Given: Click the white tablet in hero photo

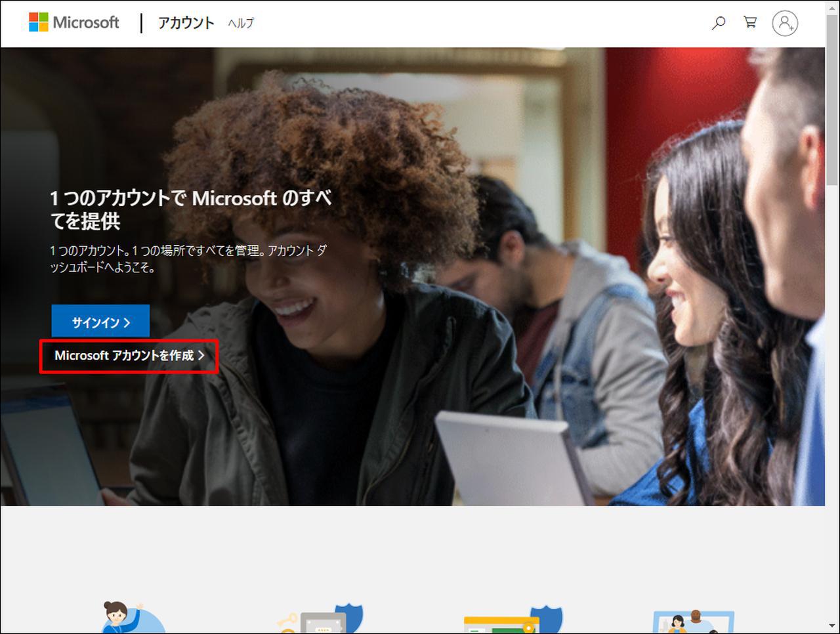Looking at the screenshot, I should pyautogui.click(x=512, y=456).
